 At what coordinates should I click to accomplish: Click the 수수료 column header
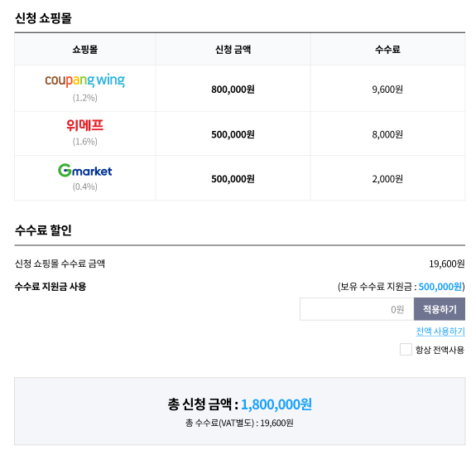387,49
